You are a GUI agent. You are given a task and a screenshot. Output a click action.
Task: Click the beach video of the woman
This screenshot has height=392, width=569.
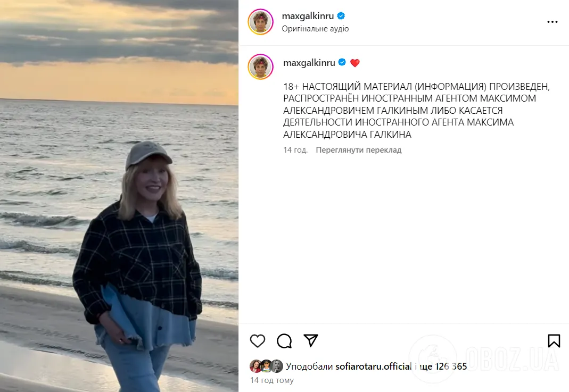[x=119, y=196]
